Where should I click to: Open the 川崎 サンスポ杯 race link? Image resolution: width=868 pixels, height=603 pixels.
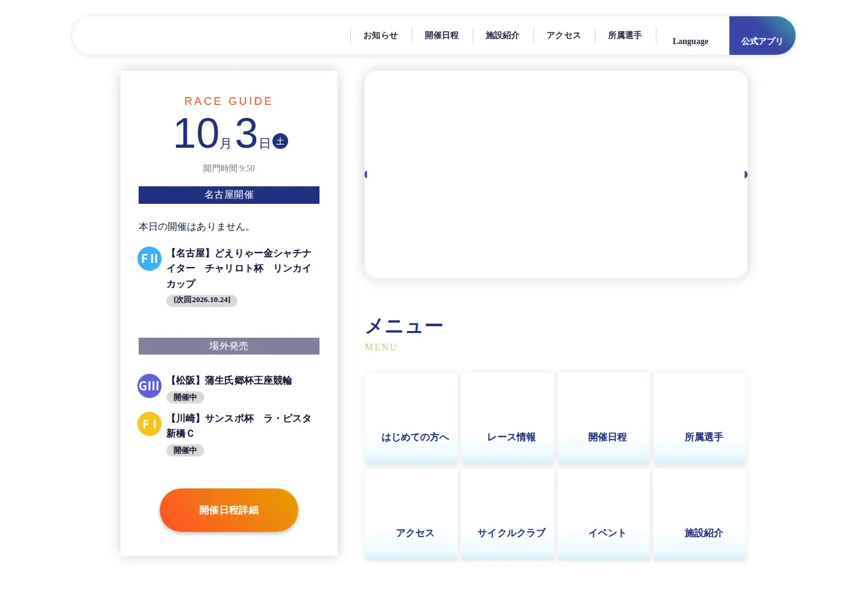(x=239, y=426)
